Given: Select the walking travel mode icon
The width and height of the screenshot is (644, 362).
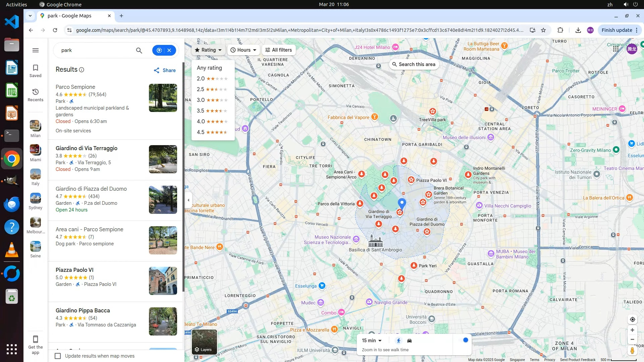Looking at the screenshot, I should tap(398, 341).
